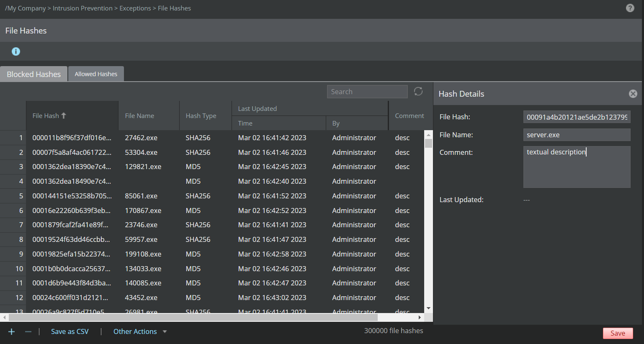Select hash 00007f5a8af4ac061722...
Image resolution: width=644 pixels, height=344 pixels.
pyautogui.click(x=212, y=152)
